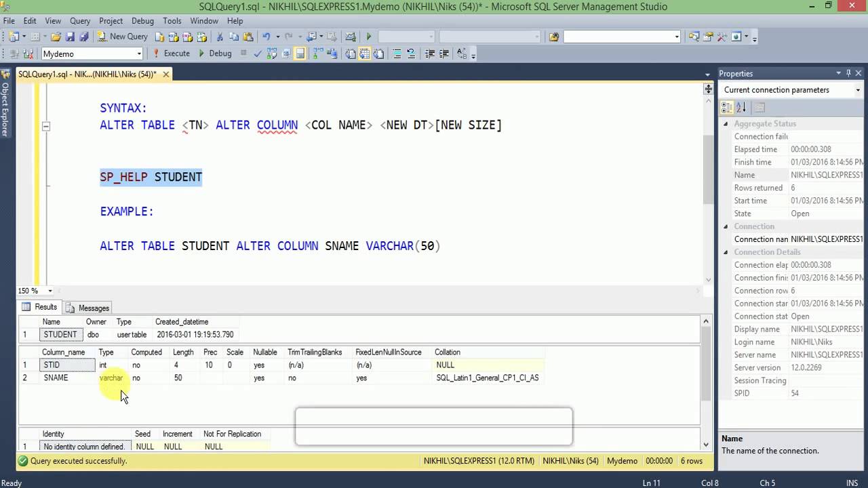Click the New Query toolbar button
Viewport: 868px width, 488px height.
click(122, 37)
